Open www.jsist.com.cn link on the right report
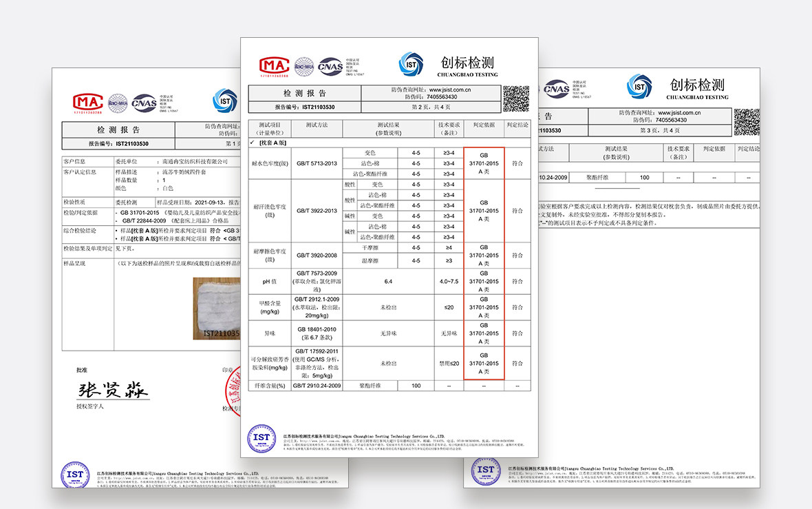 (679, 112)
